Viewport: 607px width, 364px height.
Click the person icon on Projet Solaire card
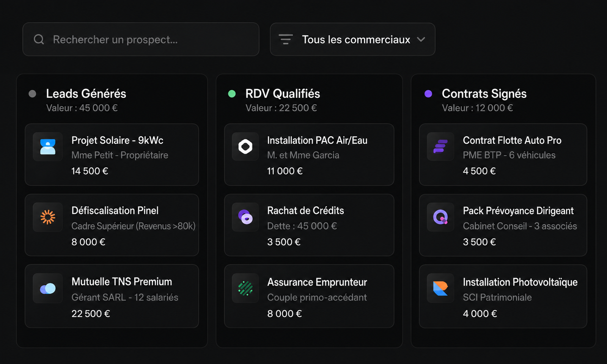pos(48,147)
